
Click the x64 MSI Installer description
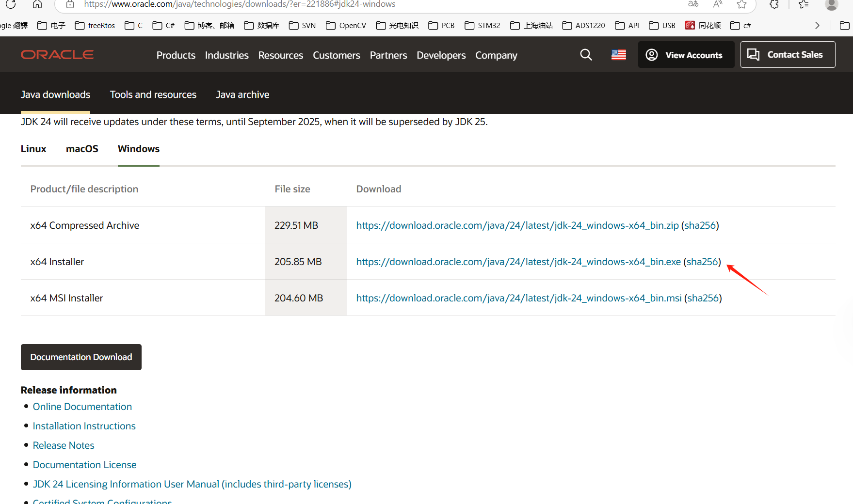tap(67, 298)
